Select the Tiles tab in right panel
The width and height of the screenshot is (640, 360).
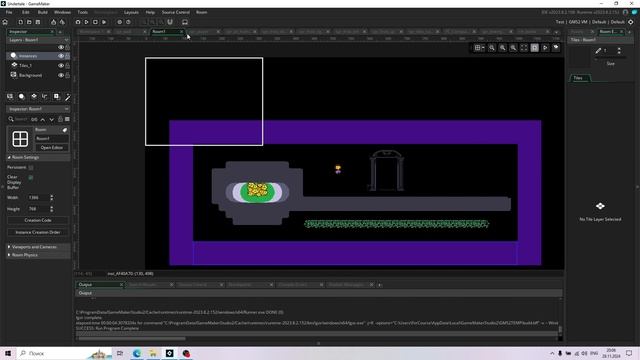pos(579,78)
